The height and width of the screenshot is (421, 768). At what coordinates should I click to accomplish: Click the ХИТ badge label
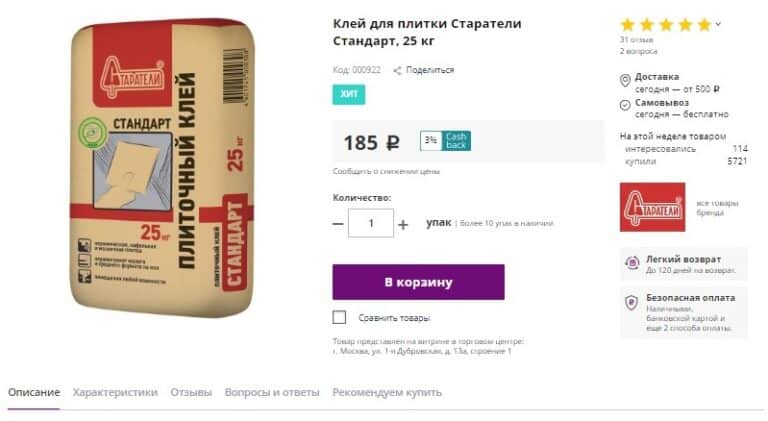pos(349,94)
